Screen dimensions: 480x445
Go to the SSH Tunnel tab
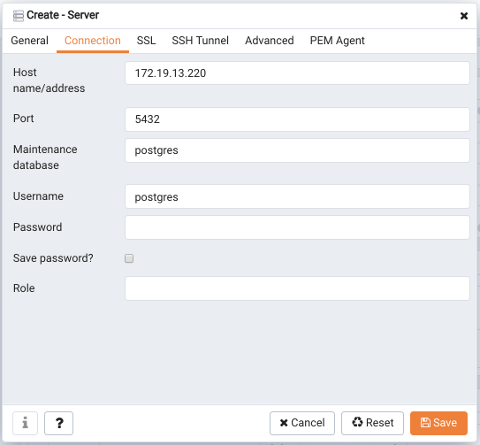[x=200, y=40]
